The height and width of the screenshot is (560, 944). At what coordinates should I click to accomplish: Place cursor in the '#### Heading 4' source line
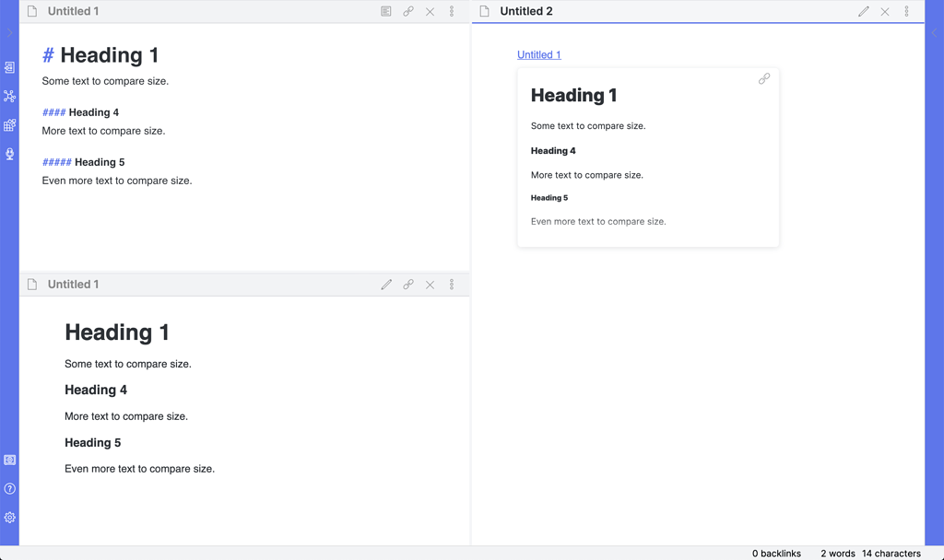click(x=81, y=112)
